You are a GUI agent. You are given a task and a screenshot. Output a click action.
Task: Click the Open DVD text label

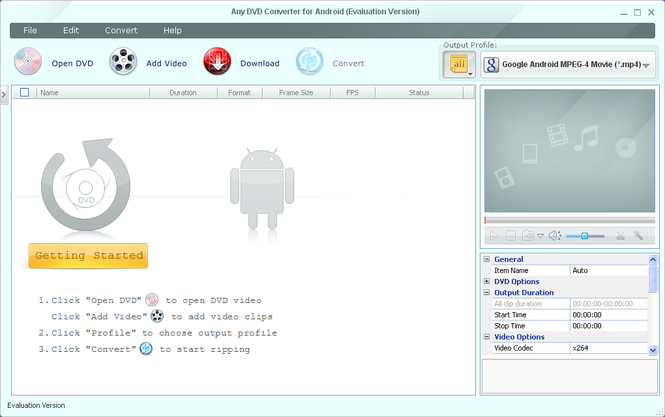73,63
